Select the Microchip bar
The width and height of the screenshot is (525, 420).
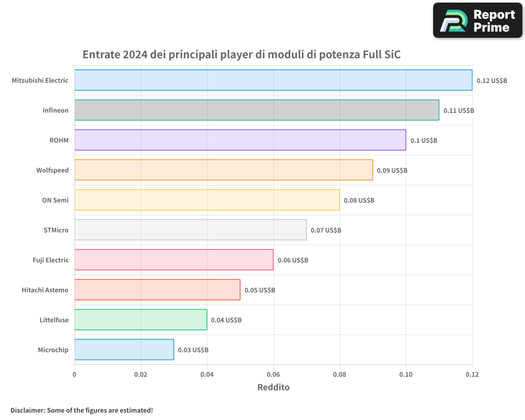pyautogui.click(x=124, y=350)
